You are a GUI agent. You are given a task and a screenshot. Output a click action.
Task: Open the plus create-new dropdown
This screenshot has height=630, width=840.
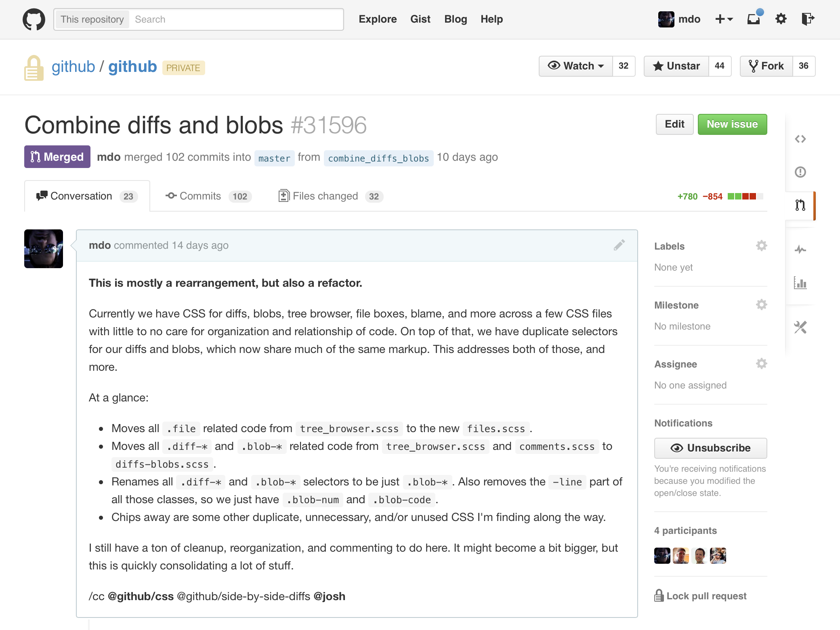724,19
